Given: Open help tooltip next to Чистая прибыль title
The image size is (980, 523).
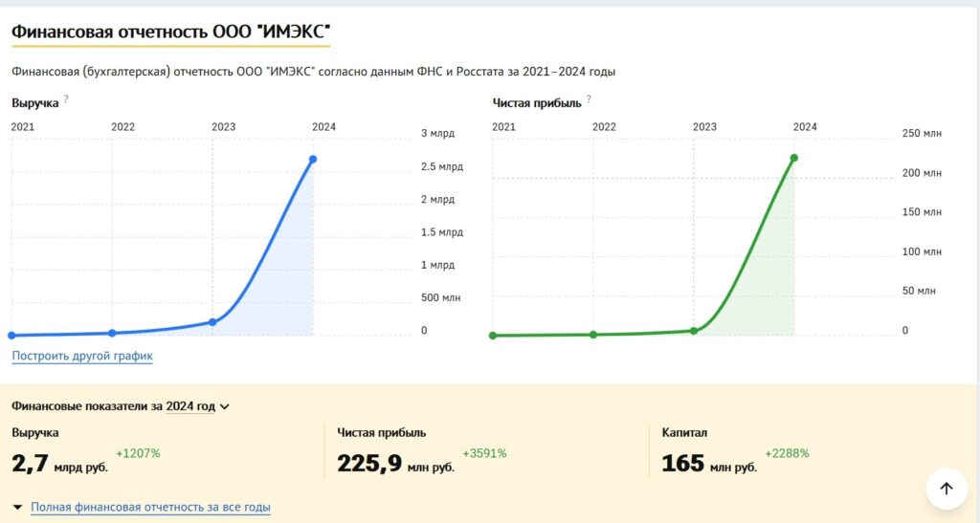Looking at the screenshot, I should pyautogui.click(x=589, y=99).
